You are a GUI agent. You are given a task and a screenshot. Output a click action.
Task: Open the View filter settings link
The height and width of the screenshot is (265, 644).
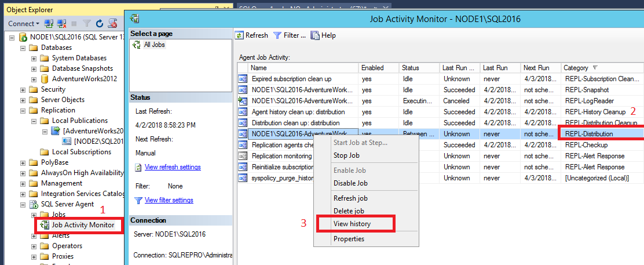click(x=169, y=200)
